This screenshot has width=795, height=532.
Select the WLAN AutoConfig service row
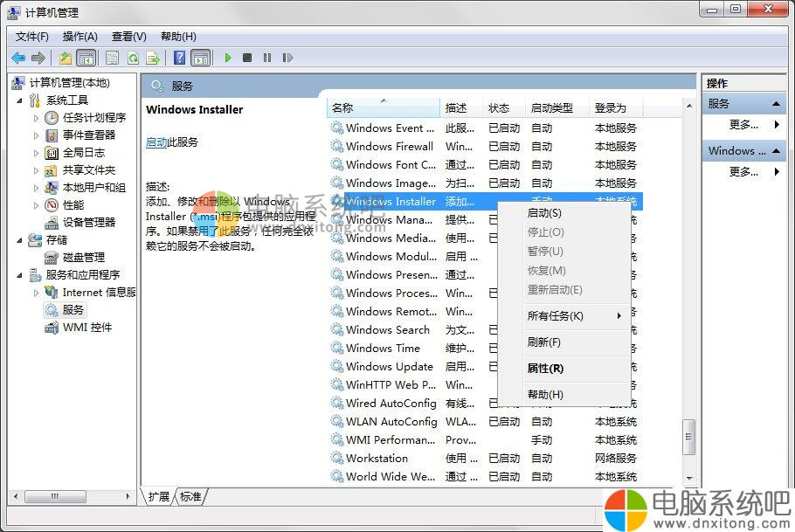pos(485,421)
